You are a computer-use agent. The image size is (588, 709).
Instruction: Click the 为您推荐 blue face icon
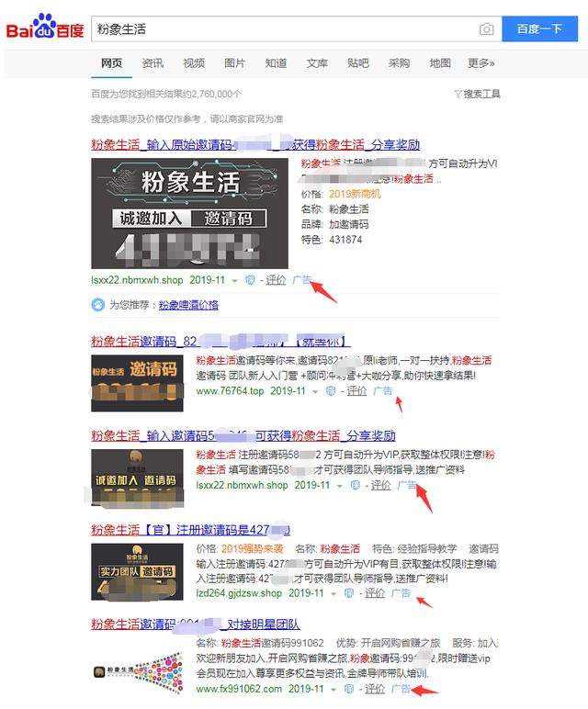(97, 305)
